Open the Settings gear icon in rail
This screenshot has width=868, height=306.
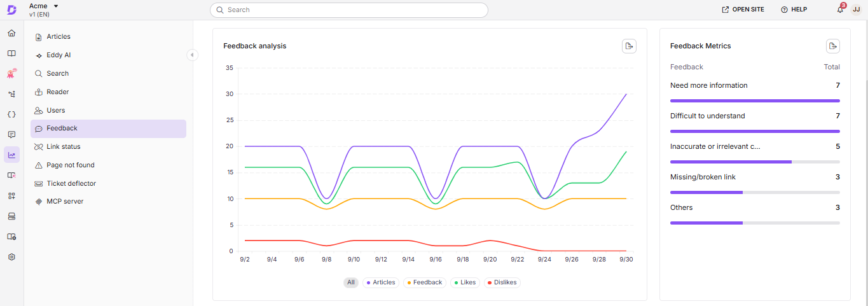[11, 257]
